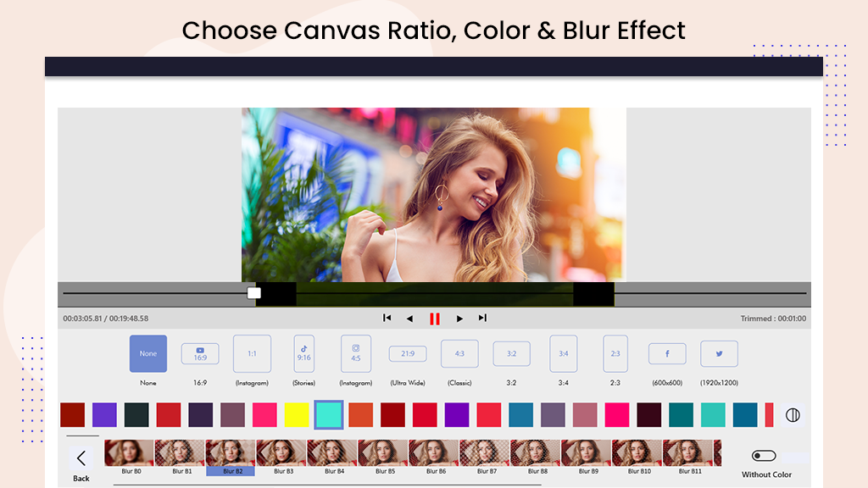Apply the Blur B11 thumbnail
The height and width of the screenshot is (488, 868).
click(688, 457)
